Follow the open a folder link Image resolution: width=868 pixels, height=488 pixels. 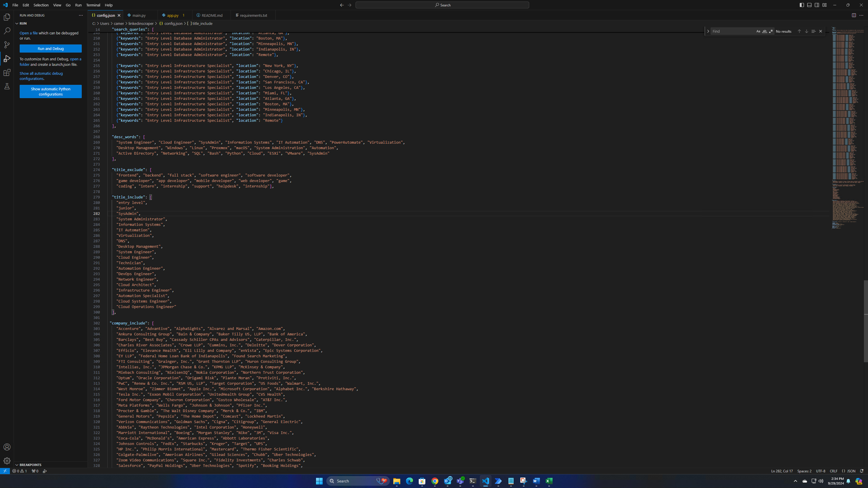(x=75, y=59)
